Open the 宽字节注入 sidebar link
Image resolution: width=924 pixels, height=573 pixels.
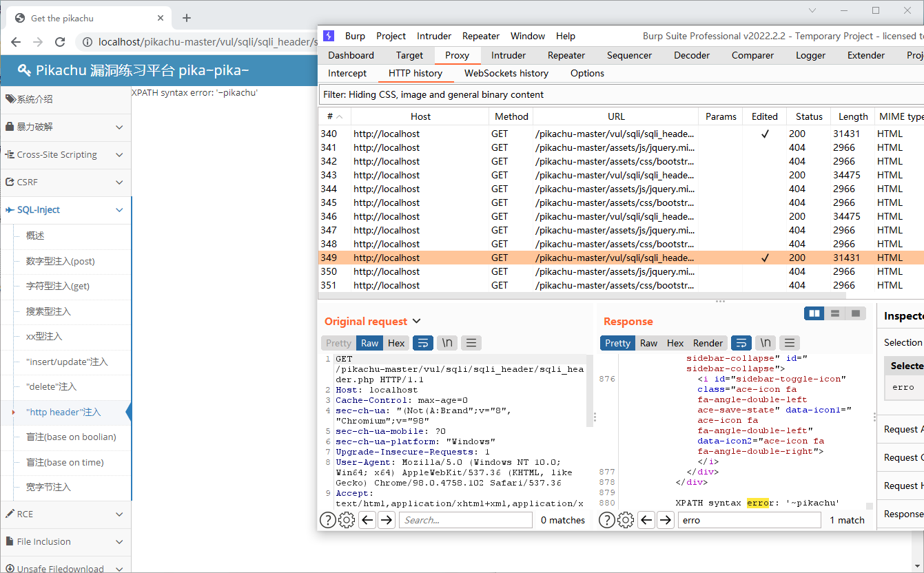point(49,487)
